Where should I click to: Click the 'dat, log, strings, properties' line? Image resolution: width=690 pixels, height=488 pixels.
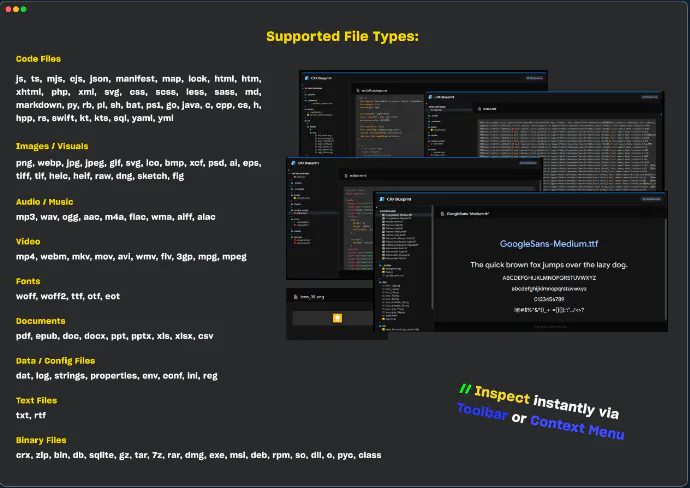coord(117,376)
